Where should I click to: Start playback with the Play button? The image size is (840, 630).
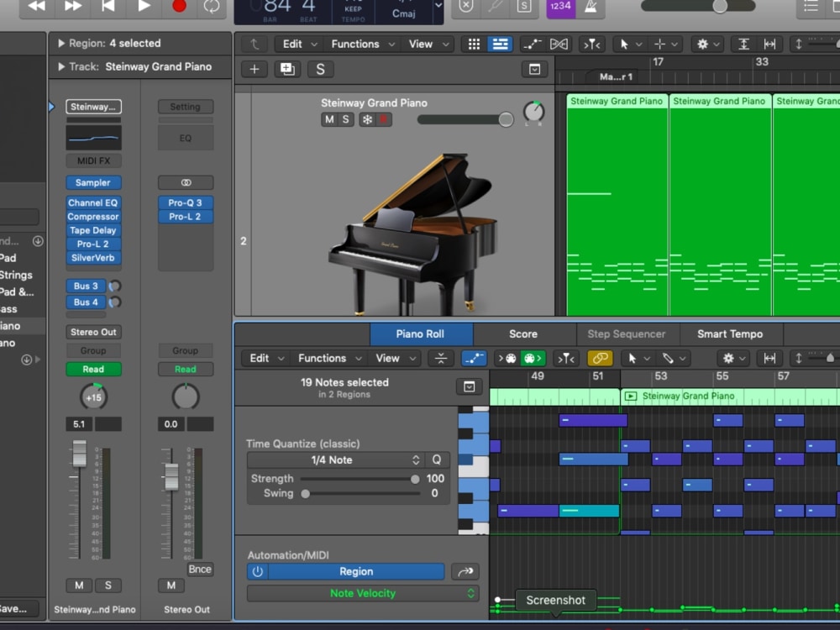[x=144, y=7]
